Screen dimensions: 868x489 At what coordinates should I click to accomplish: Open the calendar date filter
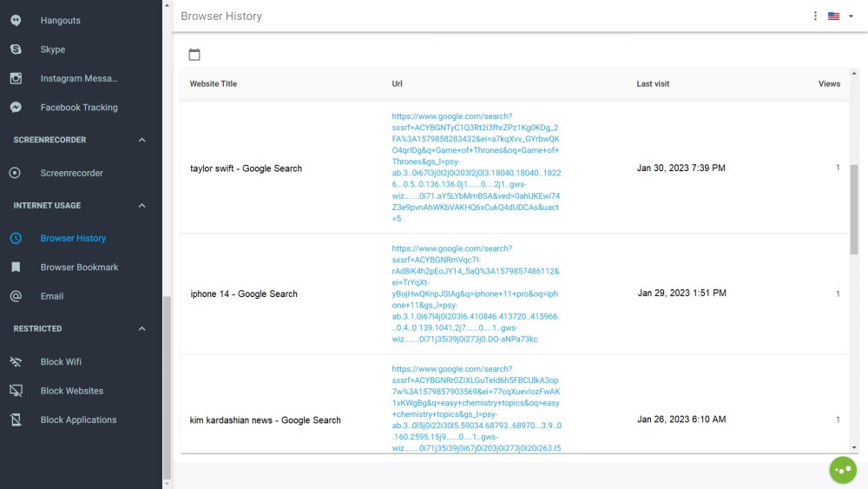(x=194, y=55)
